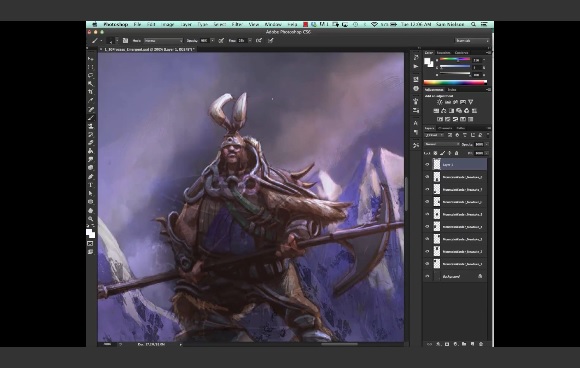Open the collapsed Paragraph panel icon
The width and height of the screenshot is (580, 368).
coord(416,132)
